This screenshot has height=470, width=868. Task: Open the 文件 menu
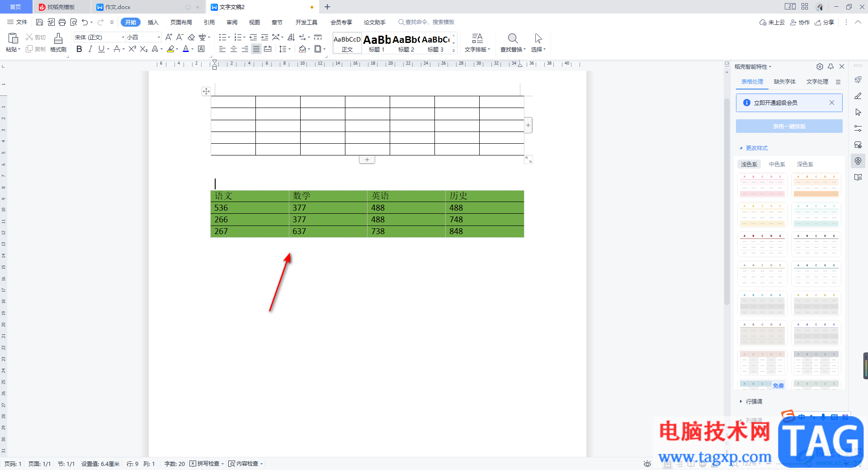tap(17, 22)
